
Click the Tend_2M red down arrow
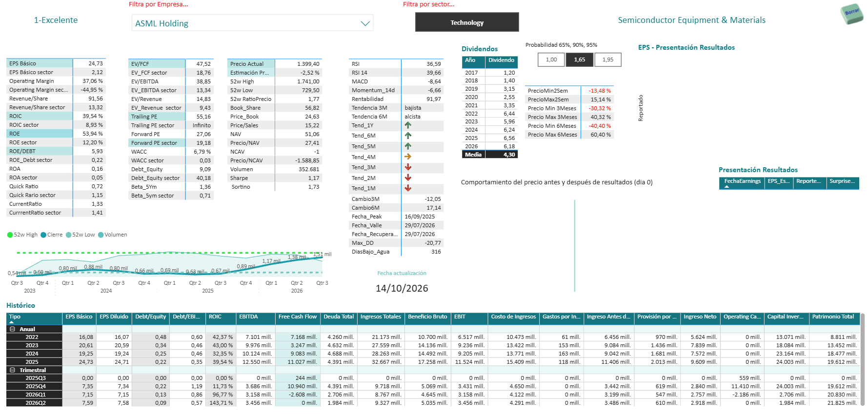coord(408,178)
